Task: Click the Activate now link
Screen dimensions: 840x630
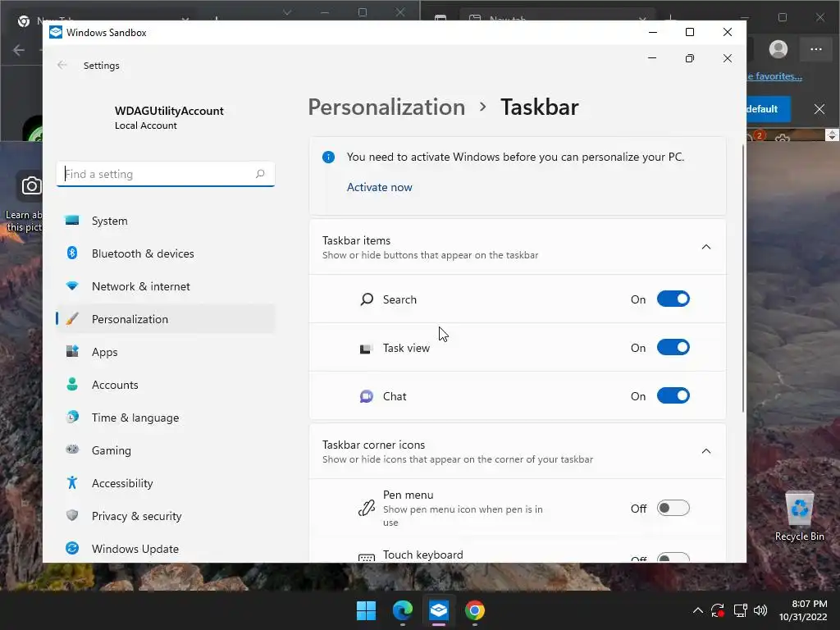Action: click(x=379, y=187)
